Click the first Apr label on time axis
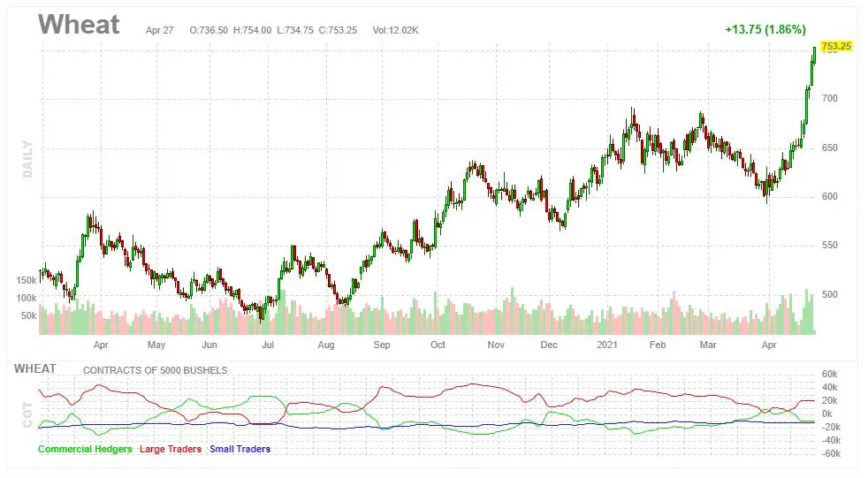The height and width of the screenshot is (478, 868). point(101,345)
